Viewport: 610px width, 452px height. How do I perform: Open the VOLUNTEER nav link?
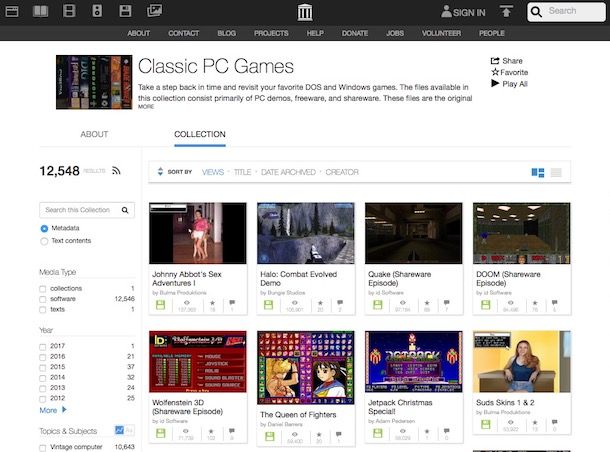click(x=441, y=33)
